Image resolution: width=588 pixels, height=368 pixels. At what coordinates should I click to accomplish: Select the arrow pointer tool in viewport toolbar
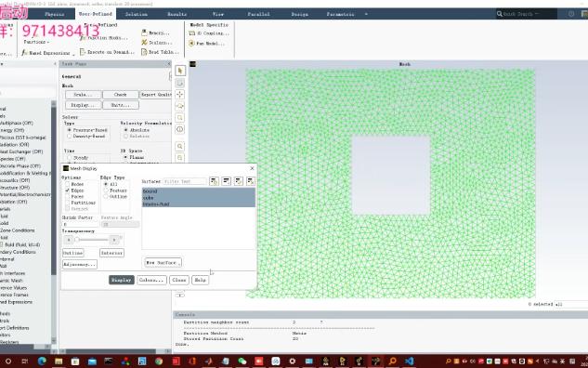[x=180, y=71]
